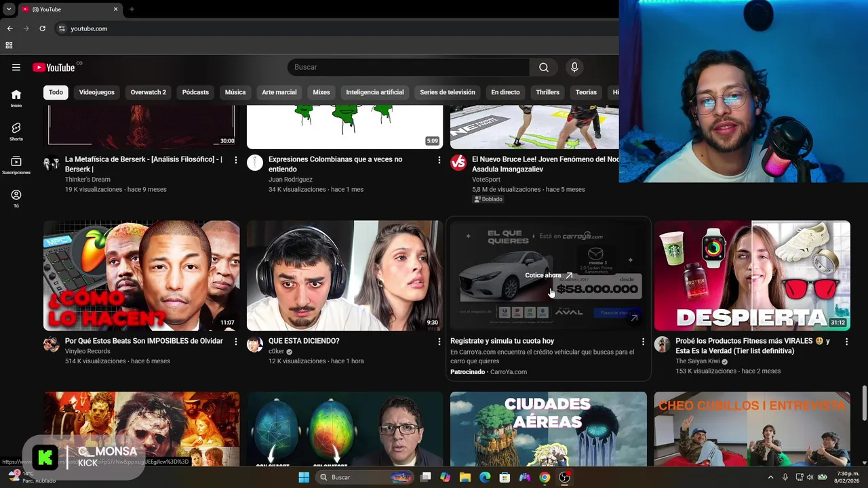Viewport: 868px width, 488px height.
Task: Filter by Videojuegos chip
Action: [x=96, y=92]
